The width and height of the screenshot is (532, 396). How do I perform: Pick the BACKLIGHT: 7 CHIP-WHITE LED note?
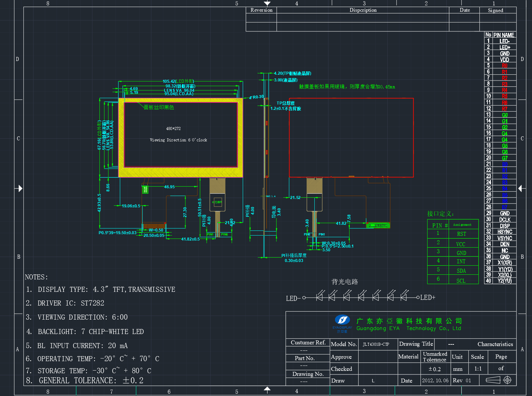click(85, 332)
